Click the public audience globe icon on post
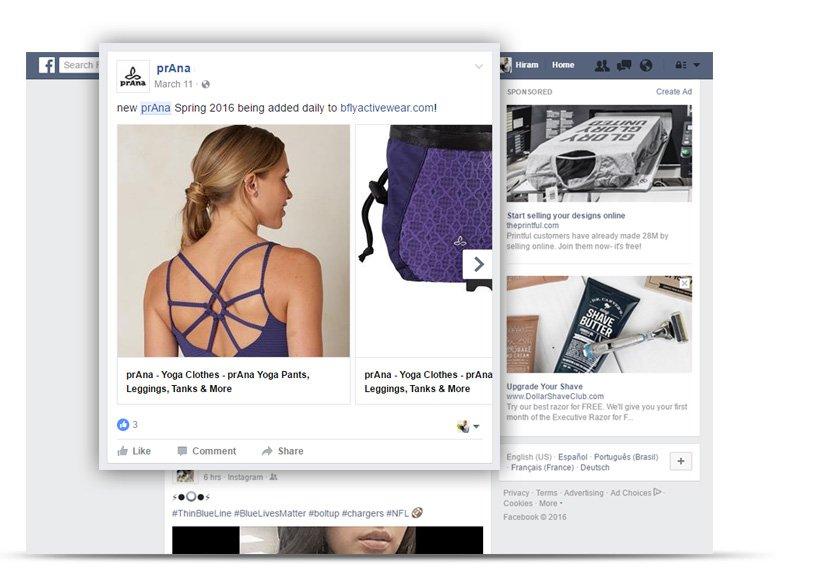 (206, 84)
